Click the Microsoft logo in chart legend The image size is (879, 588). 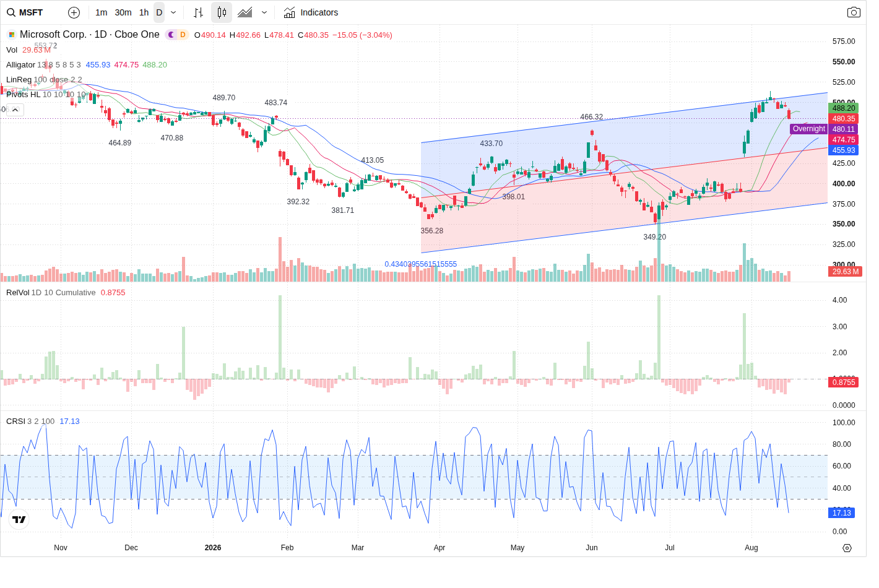point(11,35)
